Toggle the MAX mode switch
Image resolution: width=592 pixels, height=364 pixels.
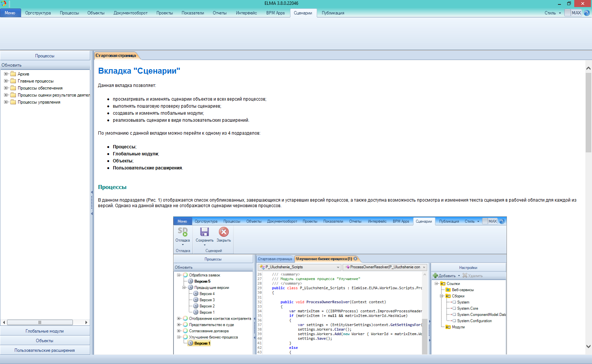(573, 13)
